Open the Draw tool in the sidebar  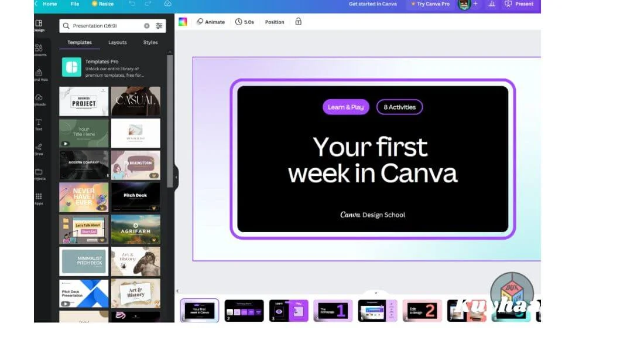click(x=39, y=149)
